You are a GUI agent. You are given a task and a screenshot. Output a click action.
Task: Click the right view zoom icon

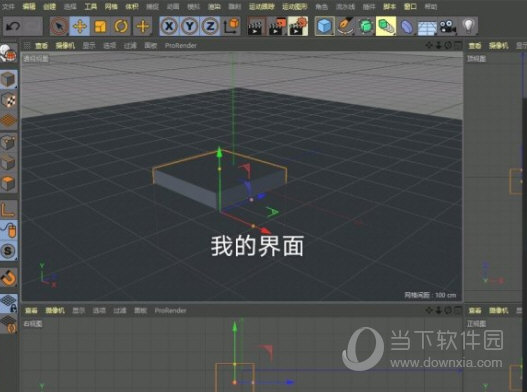tap(439, 310)
